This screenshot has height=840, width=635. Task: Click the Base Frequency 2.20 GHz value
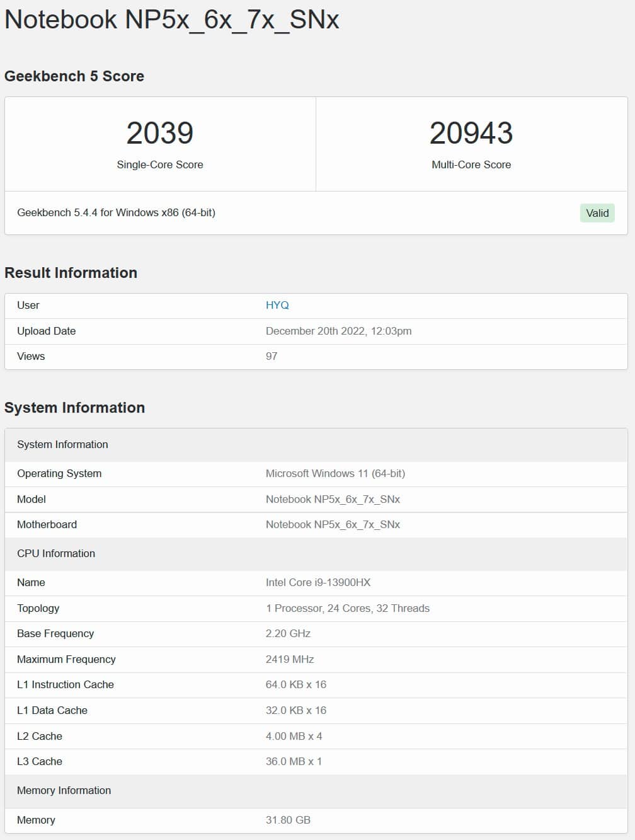(288, 633)
